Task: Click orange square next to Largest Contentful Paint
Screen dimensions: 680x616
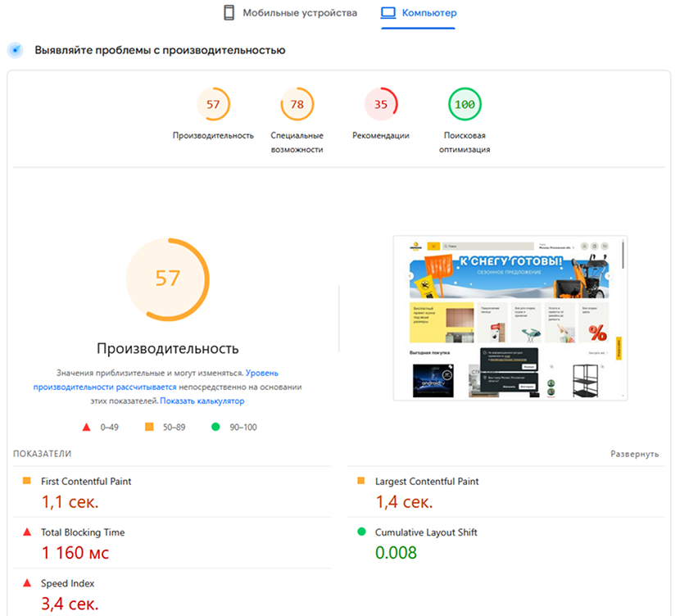Action: 360,481
